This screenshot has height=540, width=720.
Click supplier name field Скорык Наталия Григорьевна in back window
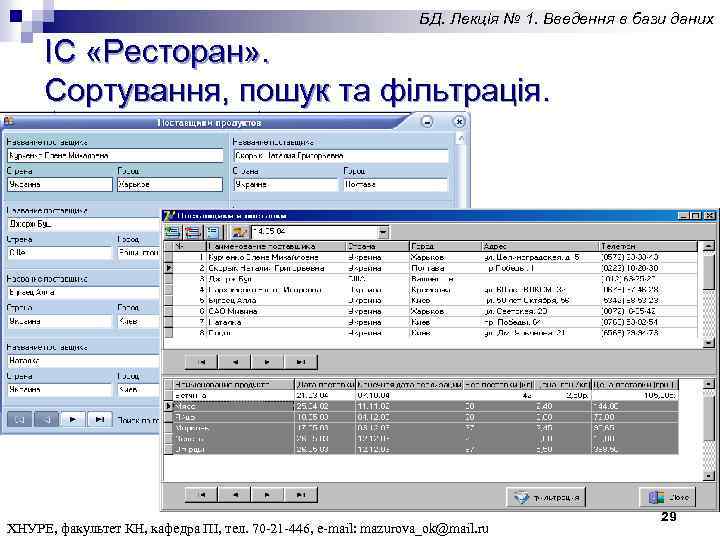click(x=341, y=156)
